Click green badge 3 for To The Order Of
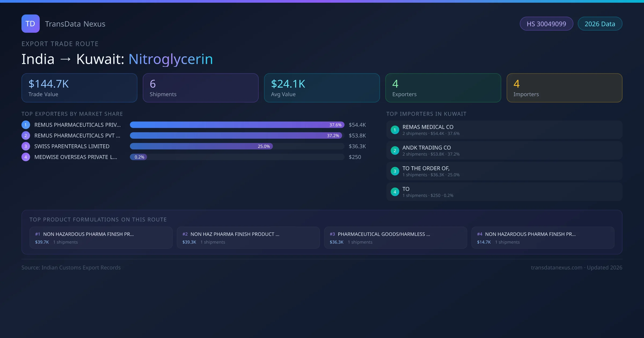Viewport: 644px width, 338px height. [395, 171]
